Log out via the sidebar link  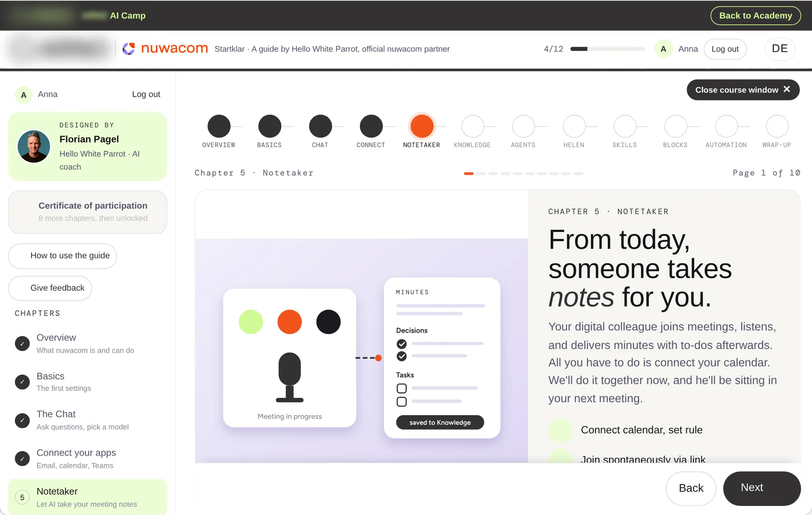click(146, 94)
